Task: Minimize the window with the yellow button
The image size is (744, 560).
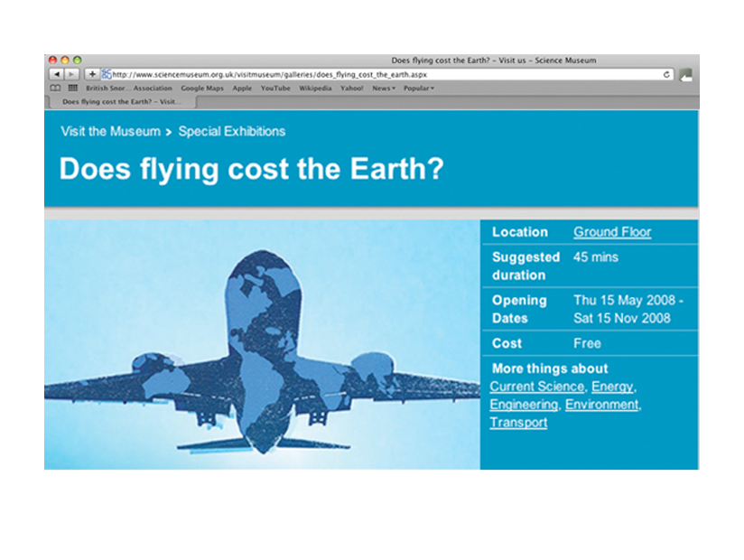Action: pyautogui.click(x=65, y=60)
